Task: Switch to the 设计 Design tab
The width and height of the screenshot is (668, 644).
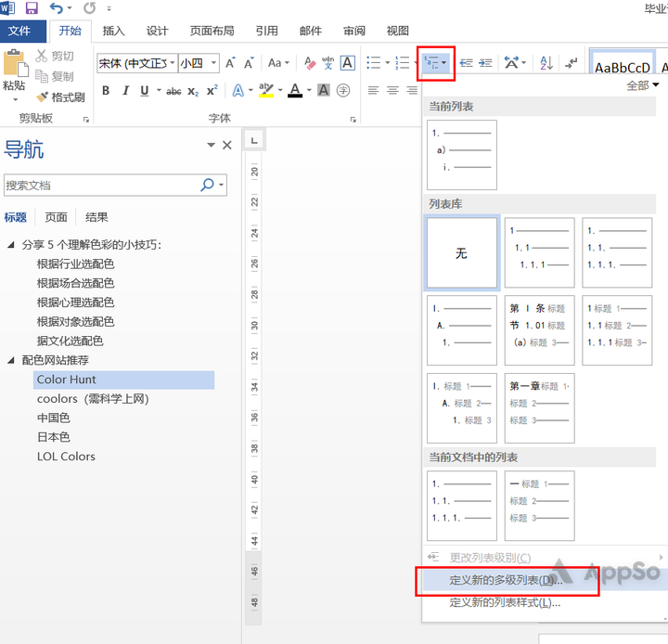Action: click(x=157, y=31)
